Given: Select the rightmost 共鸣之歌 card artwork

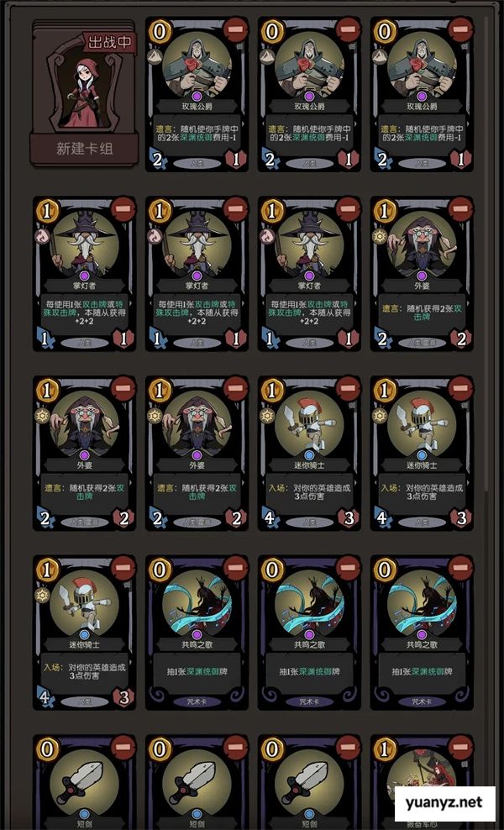Looking at the screenshot, I should point(422,601).
